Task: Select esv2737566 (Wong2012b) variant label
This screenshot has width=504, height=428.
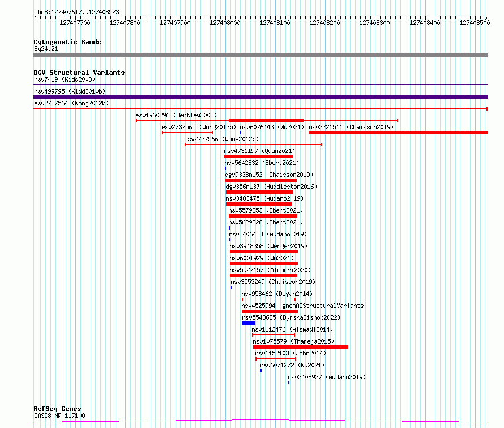Action: click(x=221, y=139)
